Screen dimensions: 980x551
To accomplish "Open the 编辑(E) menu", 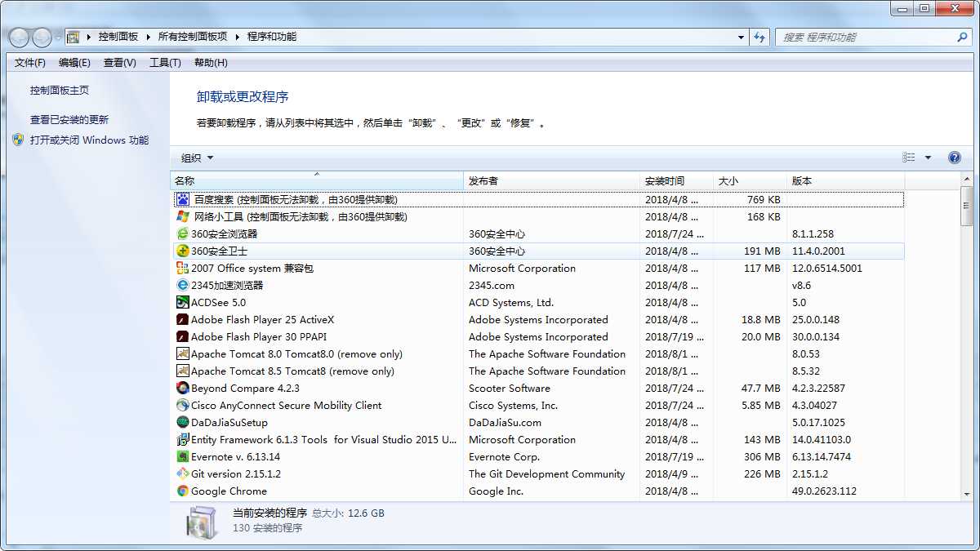I will (x=74, y=63).
